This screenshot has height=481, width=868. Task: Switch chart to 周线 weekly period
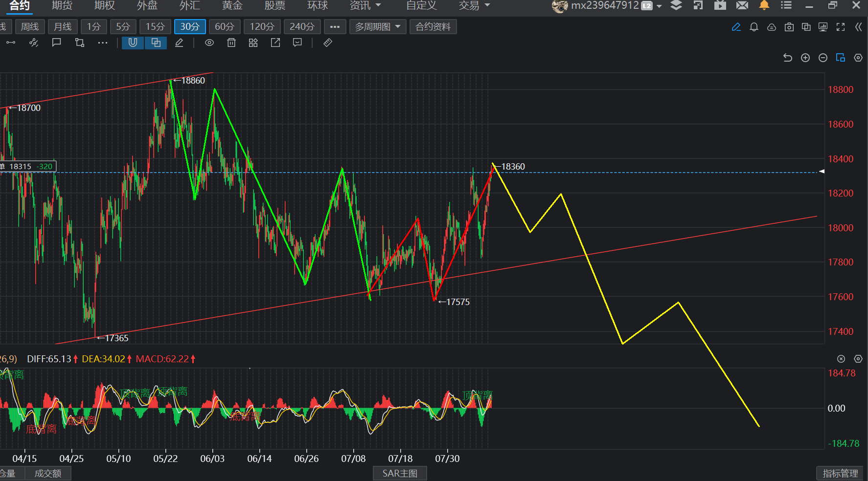pos(30,26)
